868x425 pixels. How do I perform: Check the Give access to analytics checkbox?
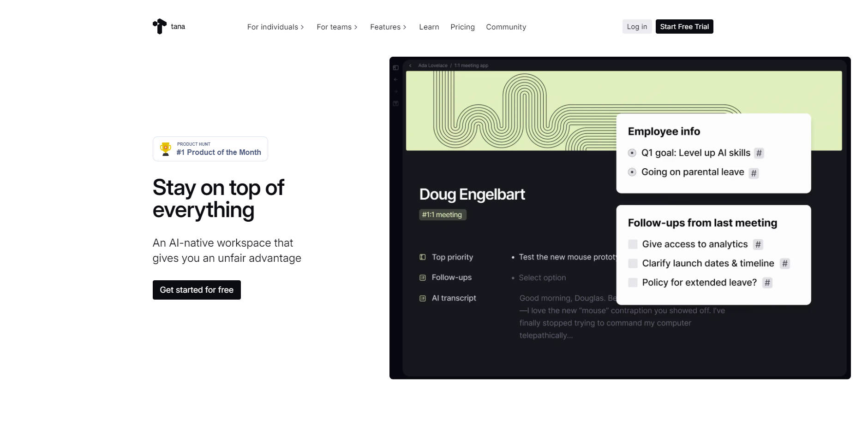[633, 244]
